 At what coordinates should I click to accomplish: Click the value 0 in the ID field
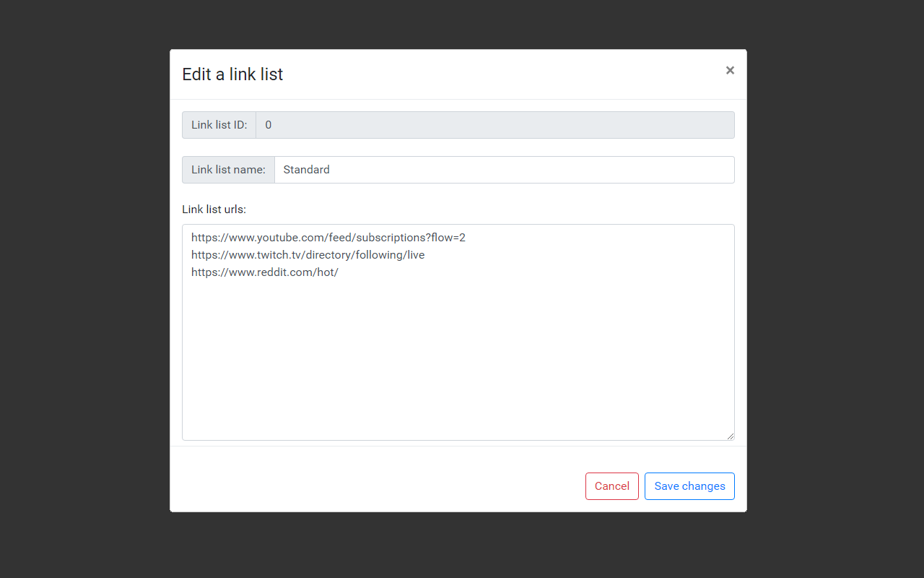[268, 124]
